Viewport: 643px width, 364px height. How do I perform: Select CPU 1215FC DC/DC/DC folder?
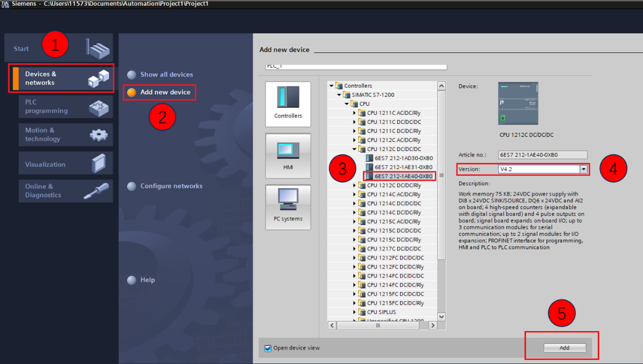click(391, 294)
